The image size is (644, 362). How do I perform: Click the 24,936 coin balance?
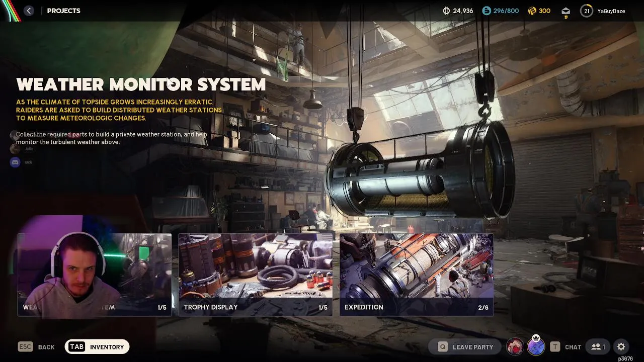coord(463,11)
